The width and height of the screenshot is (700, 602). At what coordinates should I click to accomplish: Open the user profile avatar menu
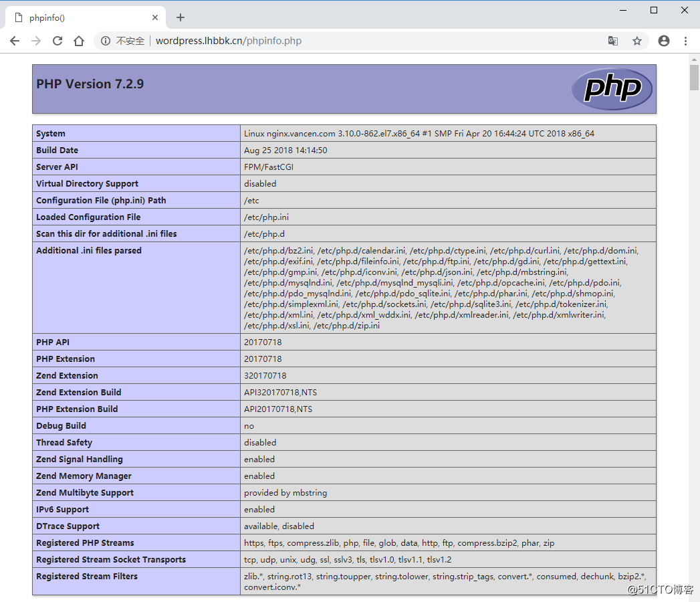point(664,41)
